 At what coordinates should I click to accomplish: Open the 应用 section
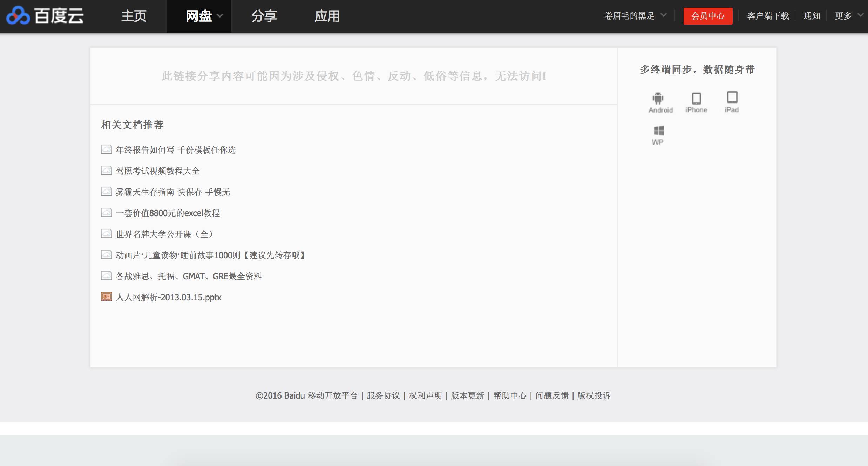[x=327, y=16]
